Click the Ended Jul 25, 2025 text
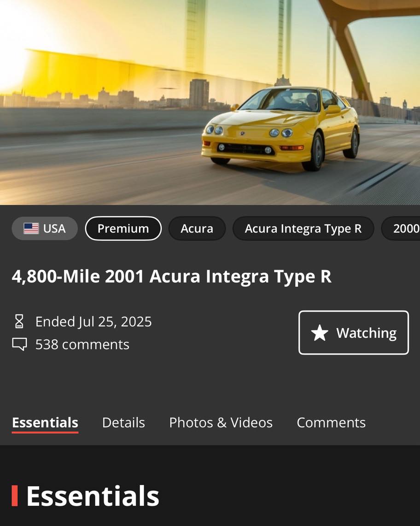Screen dimensions: 420x526 pyautogui.click(x=93, y=321)
